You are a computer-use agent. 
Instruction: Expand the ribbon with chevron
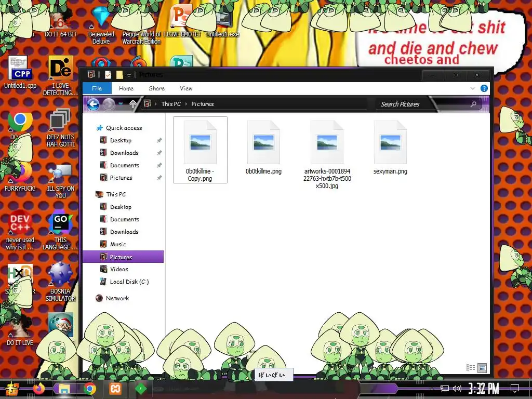pos(473,88)
